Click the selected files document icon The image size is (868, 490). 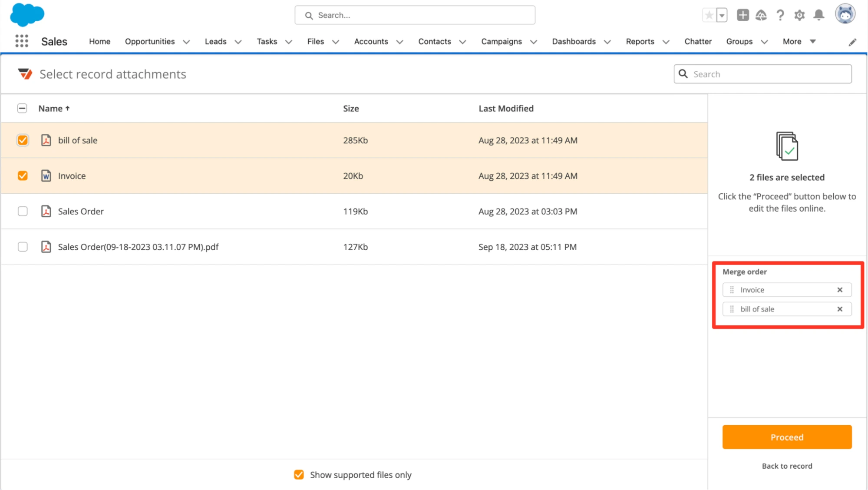coord(787,146)
